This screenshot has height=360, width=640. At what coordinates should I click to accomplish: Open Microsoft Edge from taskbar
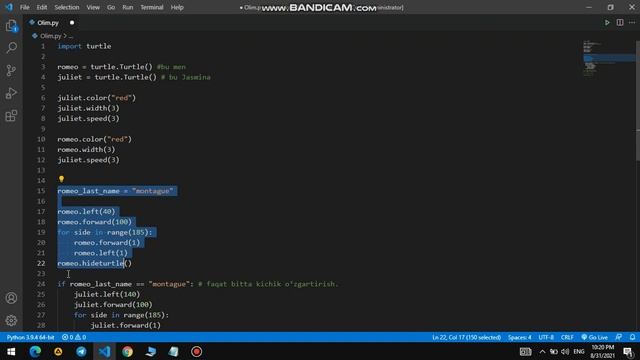click(35, 351)
